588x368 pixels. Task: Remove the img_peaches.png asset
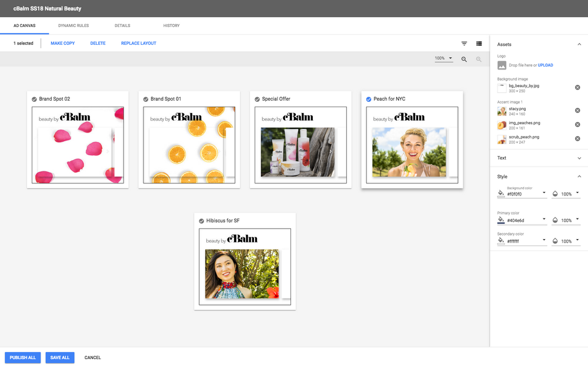(577, 125)
